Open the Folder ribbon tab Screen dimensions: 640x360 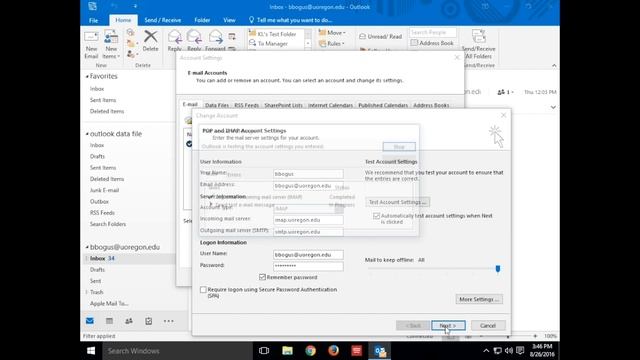click(202, 20)
